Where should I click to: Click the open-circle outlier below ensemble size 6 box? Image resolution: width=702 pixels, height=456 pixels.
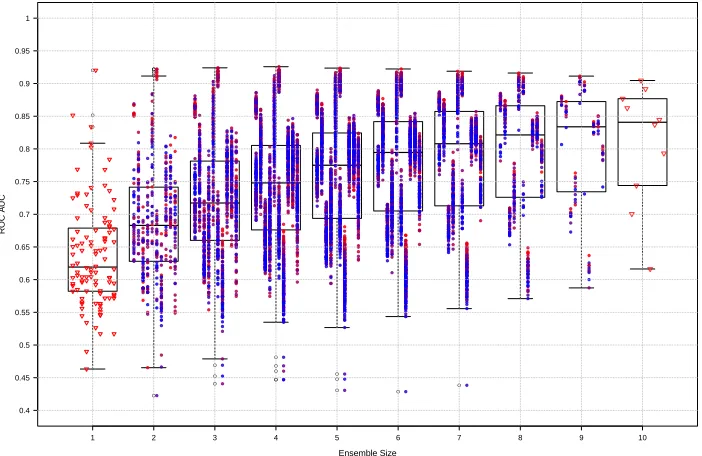click(x=398, y=392)
